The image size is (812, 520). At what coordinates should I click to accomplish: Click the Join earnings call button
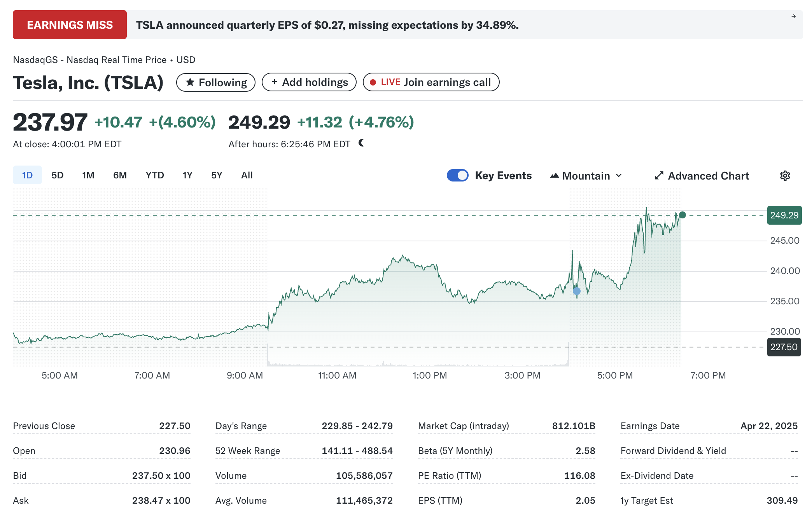[x=446, y=82]
